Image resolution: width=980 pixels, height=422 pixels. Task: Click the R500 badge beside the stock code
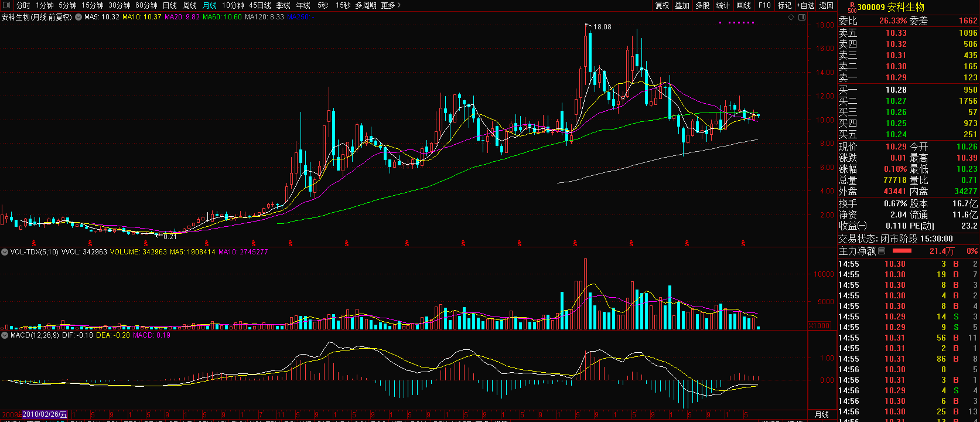pos(852,7)
